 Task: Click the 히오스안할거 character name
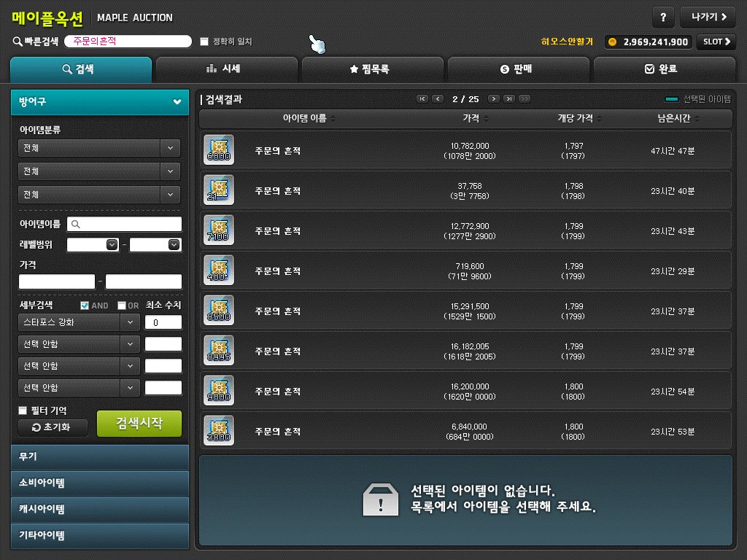point(567,42)
